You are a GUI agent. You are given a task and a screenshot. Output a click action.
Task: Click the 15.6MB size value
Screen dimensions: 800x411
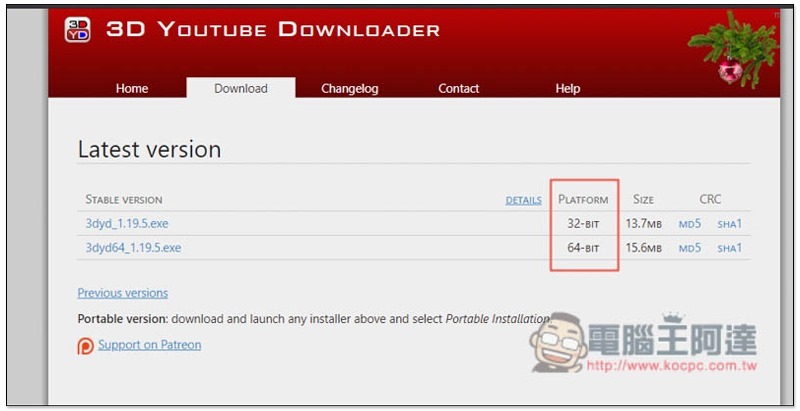pyautogui.click(x=643, y=248)
